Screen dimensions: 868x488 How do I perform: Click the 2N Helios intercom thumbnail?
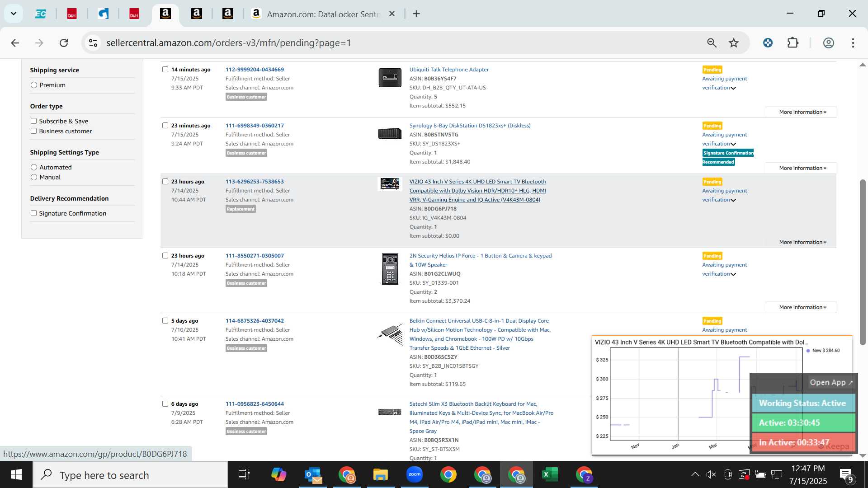390,269
